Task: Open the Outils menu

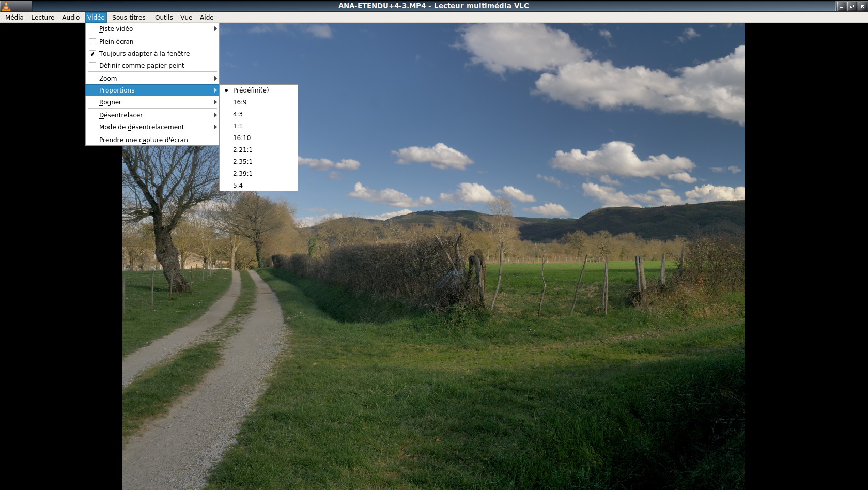Action: 164,18
